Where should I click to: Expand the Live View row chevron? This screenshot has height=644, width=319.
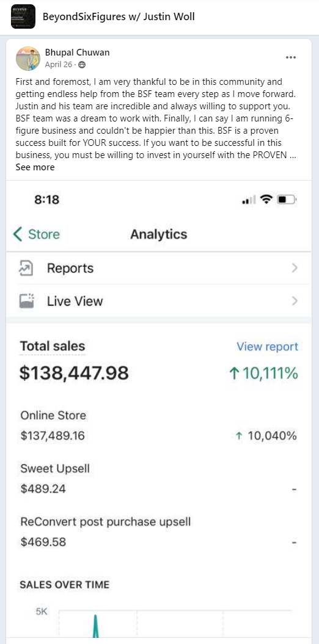coord(295,301)
